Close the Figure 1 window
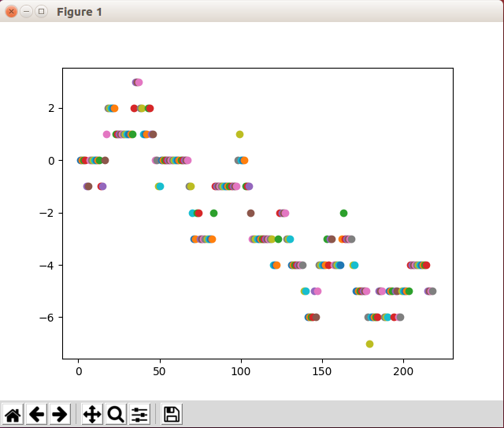The height and width of the screenshot is (428, 504). coord(11,12)
